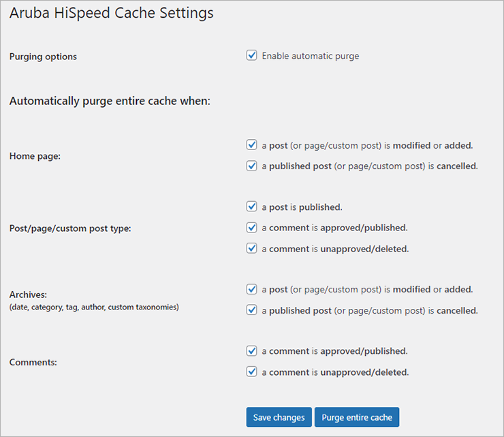
Task: Uncheck Archives published post cancelled checkbox
Action: tap(252, 310)
